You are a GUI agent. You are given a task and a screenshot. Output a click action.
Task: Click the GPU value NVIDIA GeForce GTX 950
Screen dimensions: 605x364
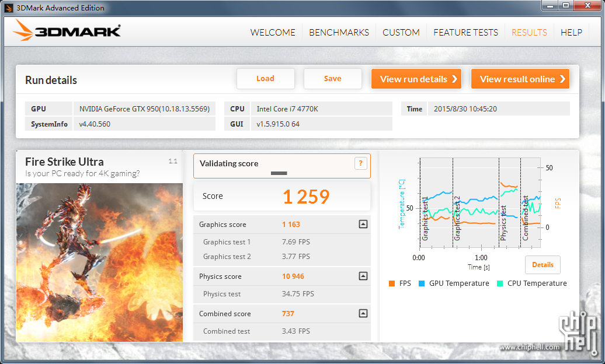144,108
